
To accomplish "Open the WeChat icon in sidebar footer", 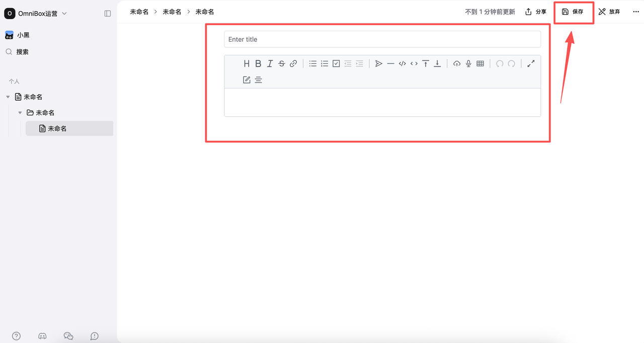I will pyautogui.click(x=68, y=336).
